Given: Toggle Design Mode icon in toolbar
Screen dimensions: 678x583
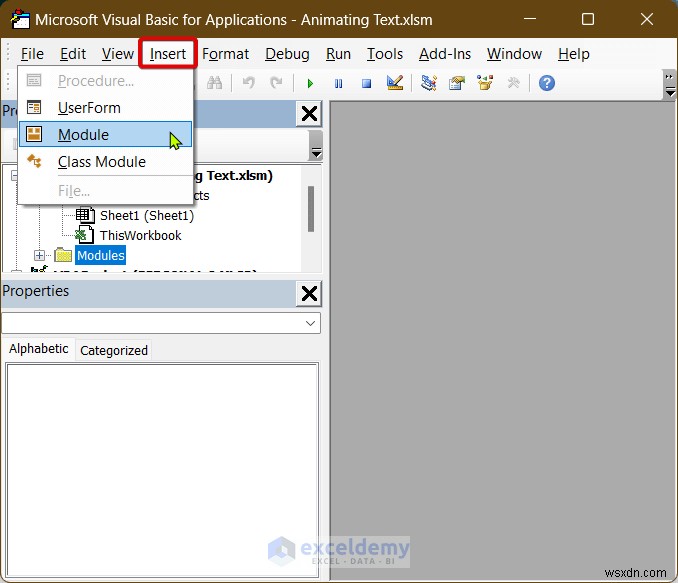Looking at the screenshot, I should (x=395, y=83).
